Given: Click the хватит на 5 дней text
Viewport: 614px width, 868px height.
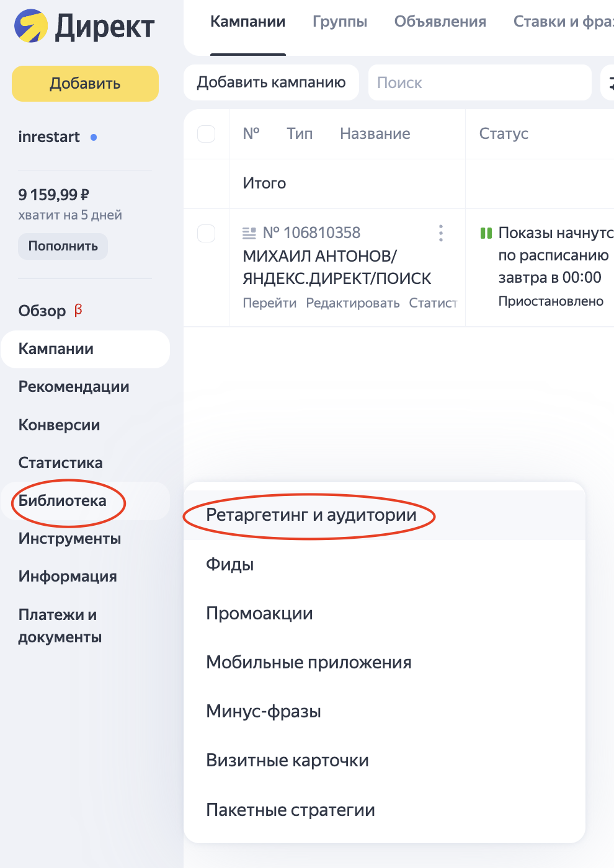Looking at the screenshot, I should tap(70, 215).
